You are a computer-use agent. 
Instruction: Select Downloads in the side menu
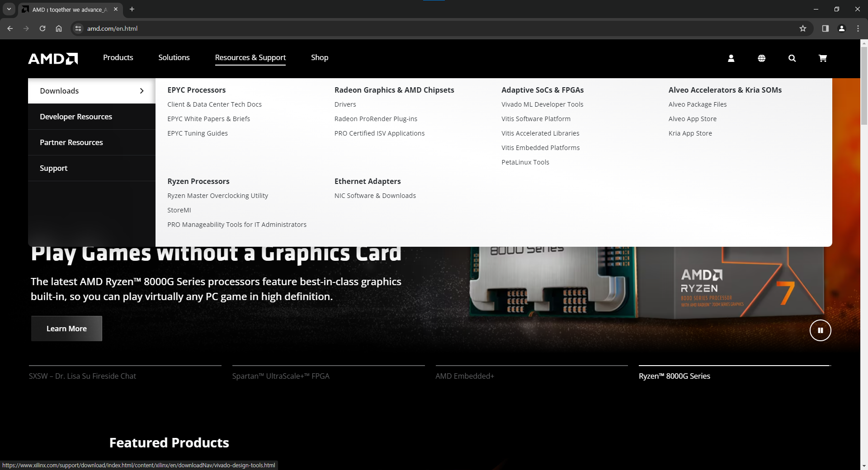coord(92,91)
